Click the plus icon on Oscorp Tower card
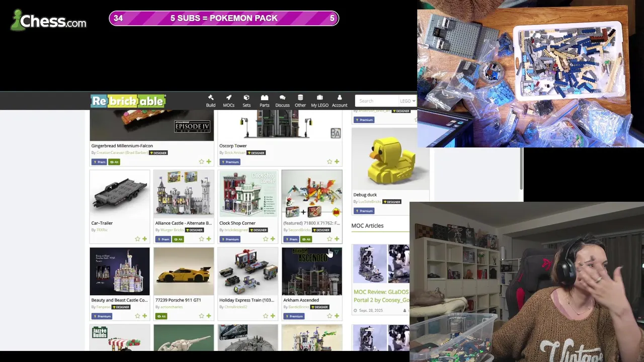Image resolution: width=644 pixels, height=362 pixels. click(337, 162)
